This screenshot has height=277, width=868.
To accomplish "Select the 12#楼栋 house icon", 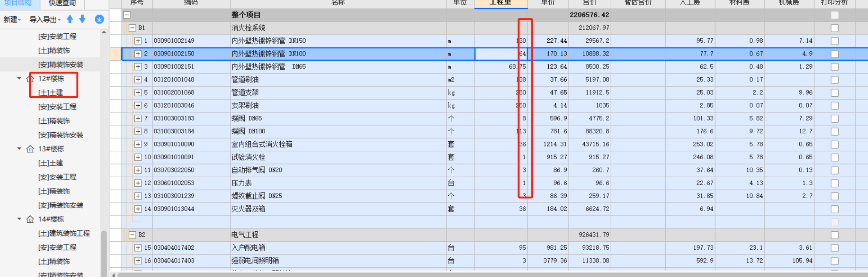I will (x=30, y=79).
